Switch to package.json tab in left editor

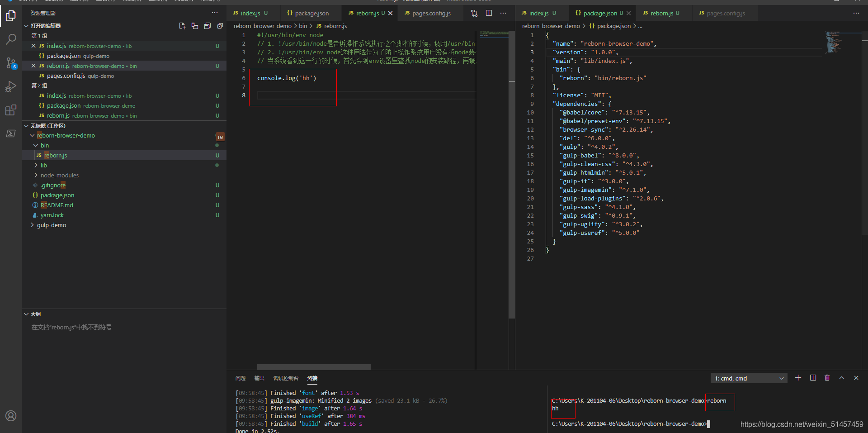(311, 13)
